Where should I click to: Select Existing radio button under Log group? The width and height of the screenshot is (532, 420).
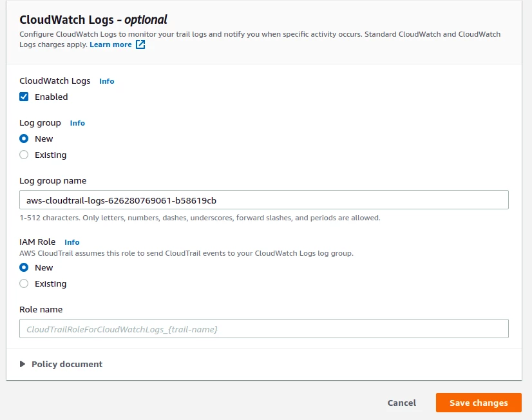(24, 155)
